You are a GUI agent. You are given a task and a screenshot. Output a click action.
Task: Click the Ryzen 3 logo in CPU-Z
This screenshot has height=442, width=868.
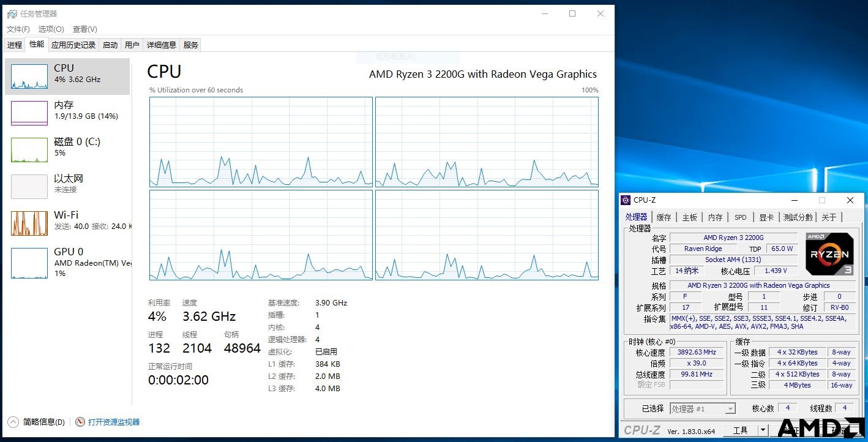(829, 253)
